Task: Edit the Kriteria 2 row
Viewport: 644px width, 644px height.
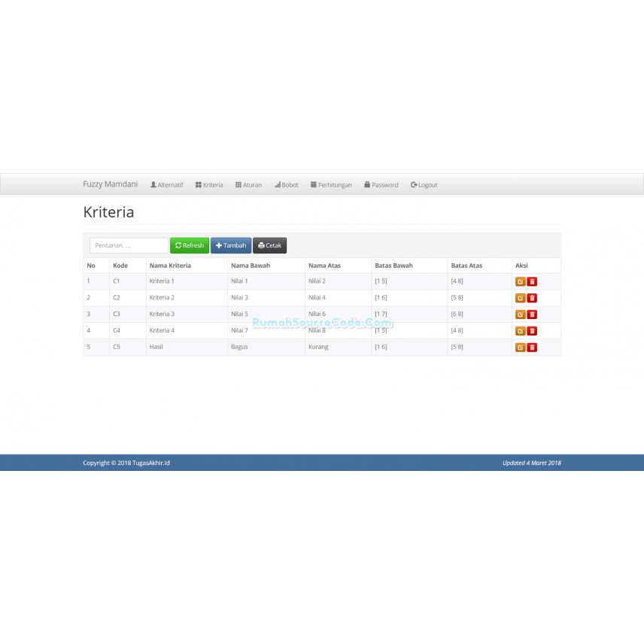Action: click(520, 298)
